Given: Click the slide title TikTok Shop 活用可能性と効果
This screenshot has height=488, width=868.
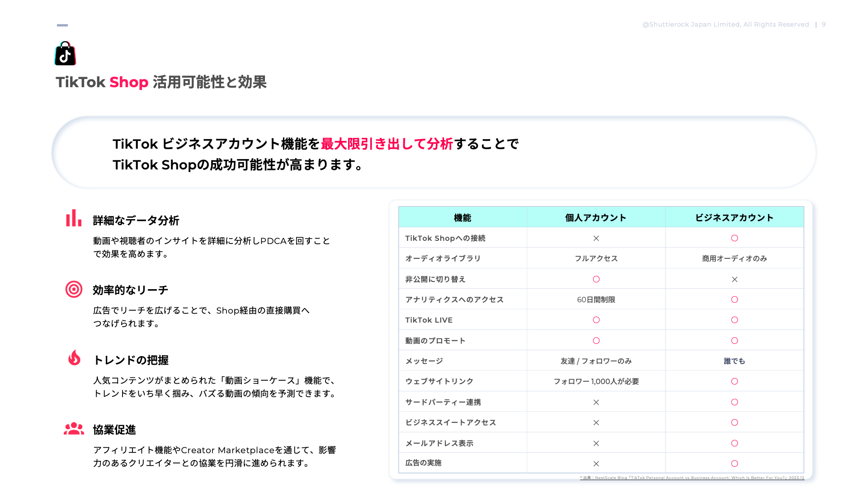Looking at the screenshot, I should pyautogui.click(x=161, y=82).
